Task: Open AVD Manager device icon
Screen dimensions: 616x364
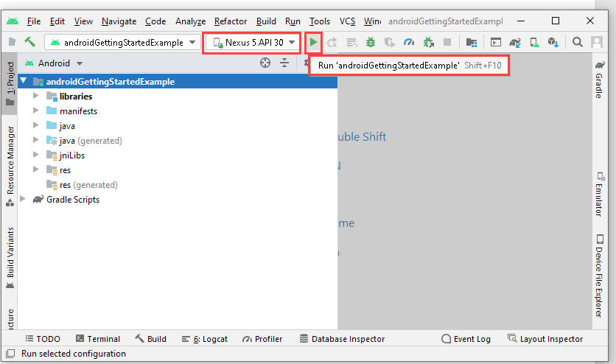Action: tap(534, 42)
